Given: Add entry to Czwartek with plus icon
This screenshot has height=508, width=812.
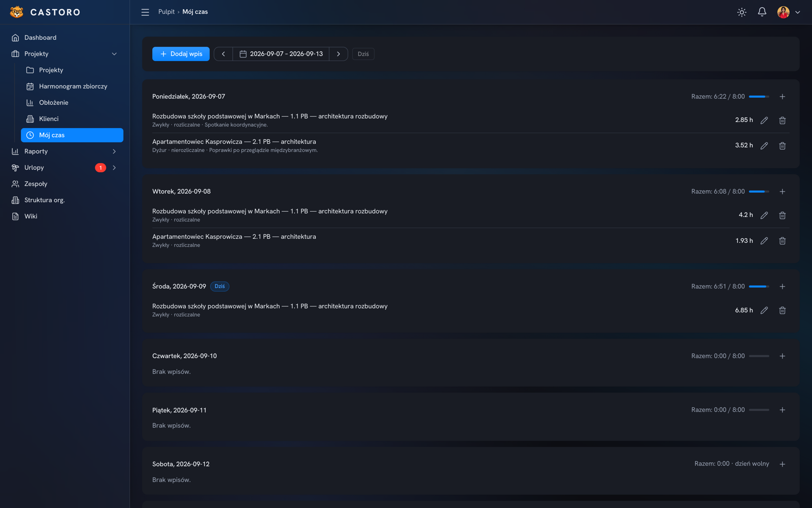Looking at the screenshot, I should pyautogui.click(x=782, y=356).
